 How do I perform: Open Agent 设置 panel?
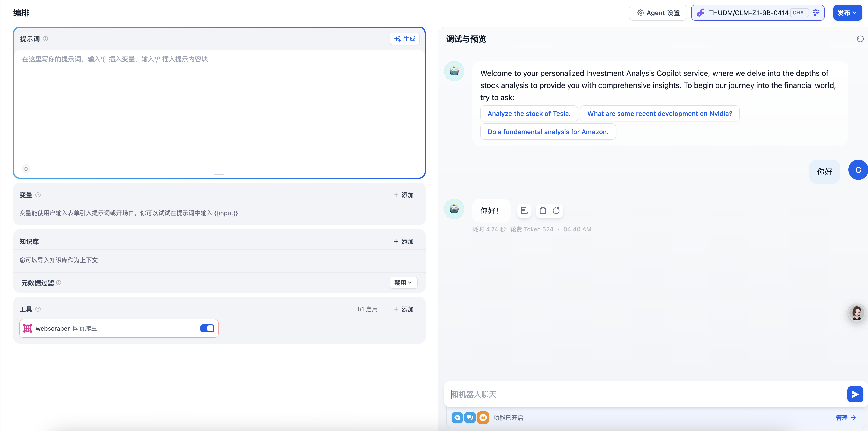click(x=658, y=13)
